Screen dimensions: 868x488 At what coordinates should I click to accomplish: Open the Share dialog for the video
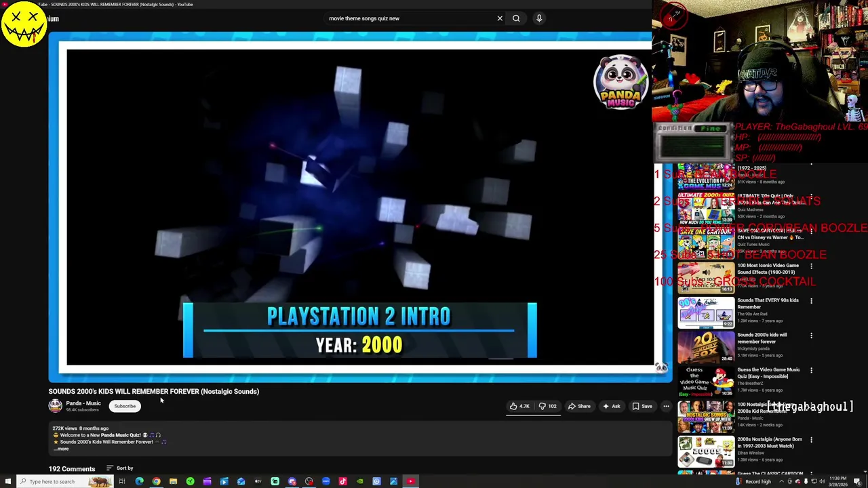[579, 406]
